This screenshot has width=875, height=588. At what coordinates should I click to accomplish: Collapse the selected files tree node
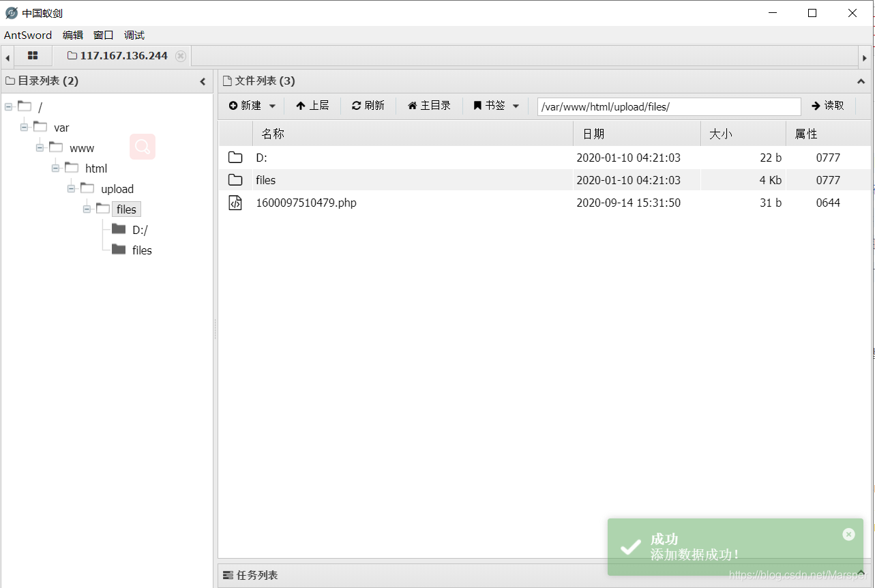87,209
